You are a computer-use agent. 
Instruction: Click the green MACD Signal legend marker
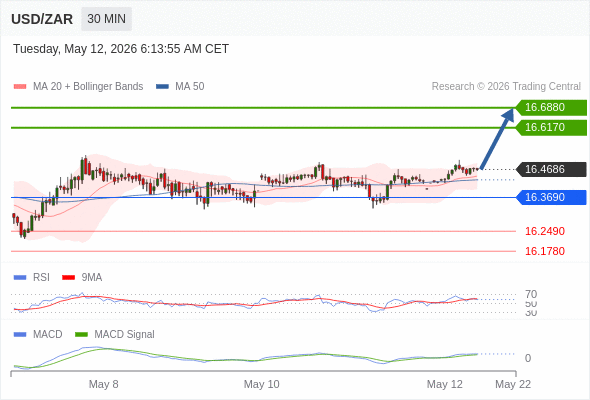[x=81, y=335]
